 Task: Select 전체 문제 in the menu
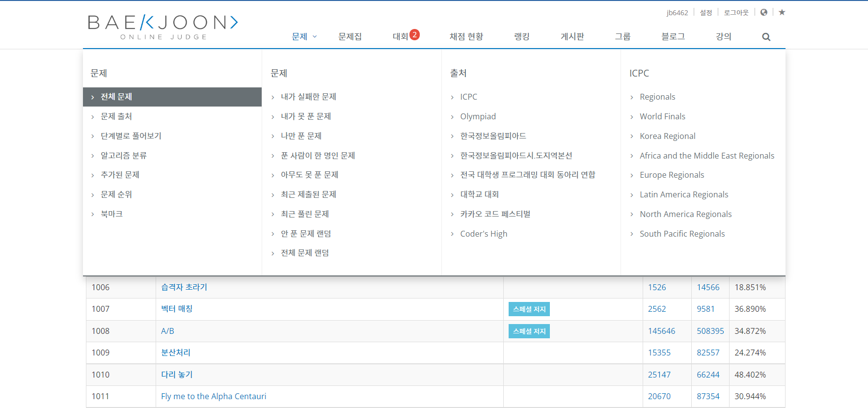[x=172, y=97]
